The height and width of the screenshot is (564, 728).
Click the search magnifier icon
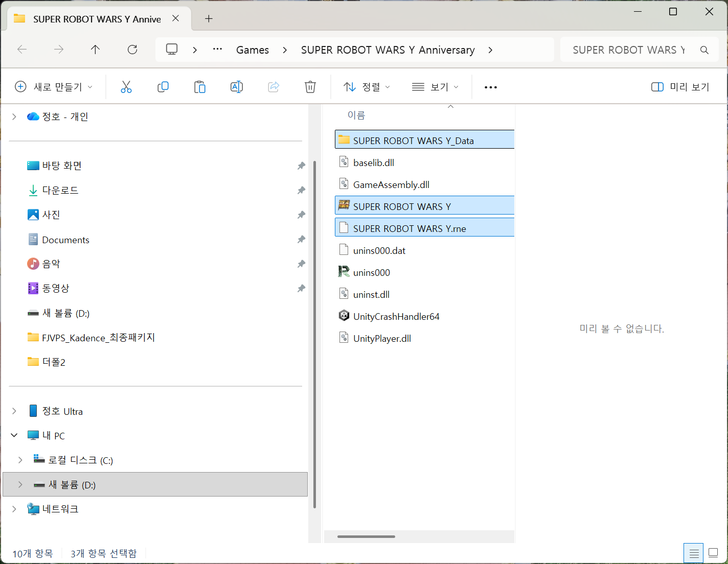[704, 50]
